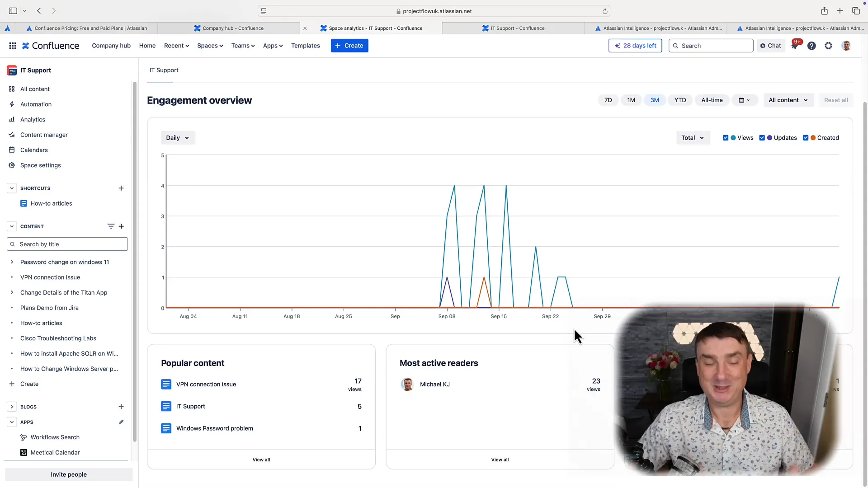Open a new browser tab

[x=840, y=11]
